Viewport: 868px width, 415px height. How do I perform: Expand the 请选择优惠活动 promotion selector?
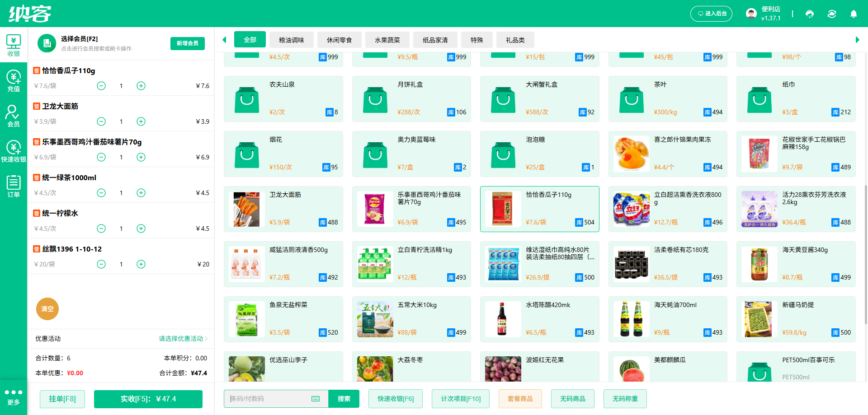[x=183, y=339]
